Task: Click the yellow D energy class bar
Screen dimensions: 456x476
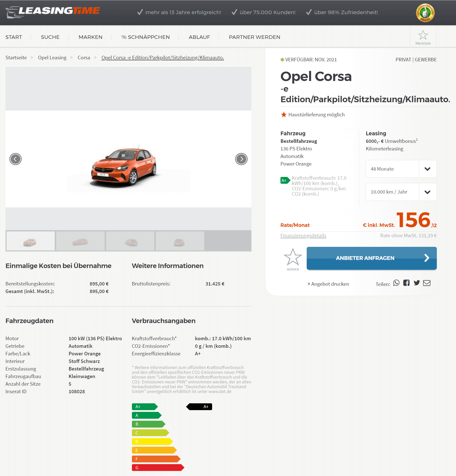Action: (x=152, y=441)
